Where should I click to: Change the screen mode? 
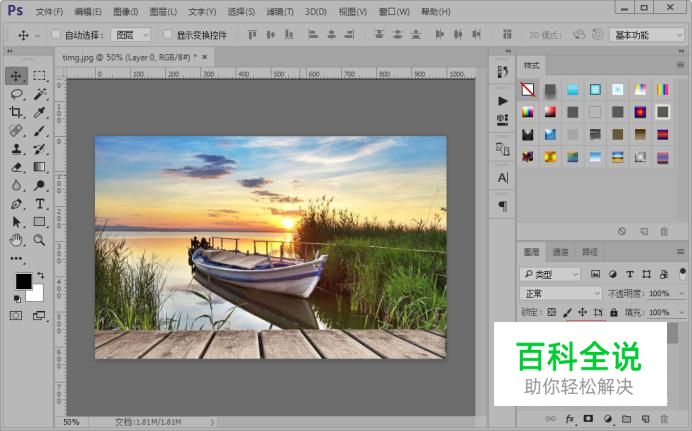(x=39, y=315)
